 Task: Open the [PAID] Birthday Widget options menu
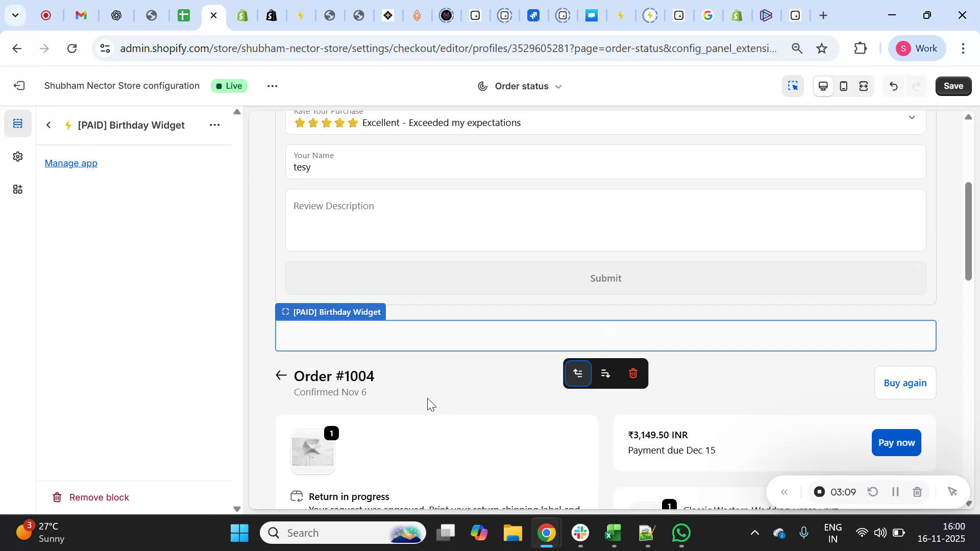pos(215,124)
